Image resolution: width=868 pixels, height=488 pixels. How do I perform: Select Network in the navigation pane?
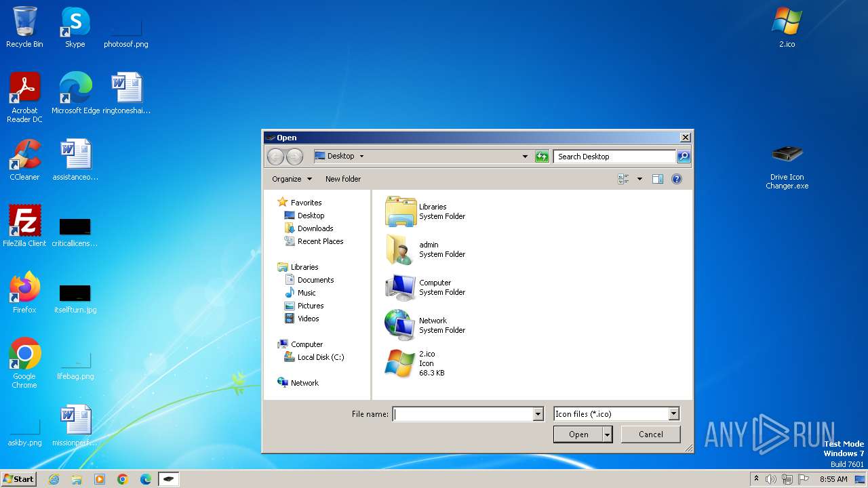click(x=298, y=383)
